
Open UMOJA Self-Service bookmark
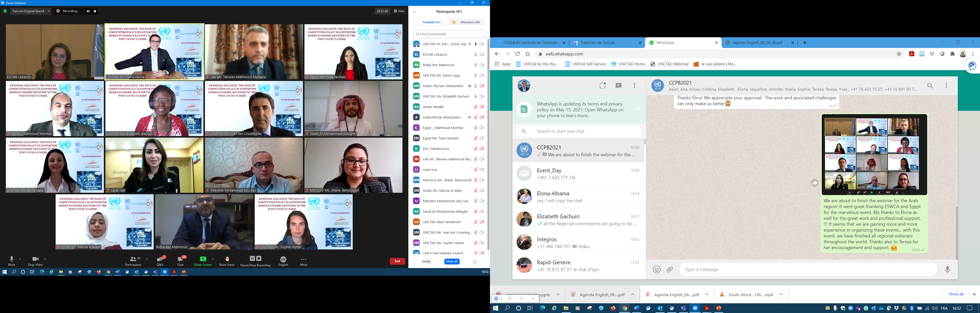585,64
